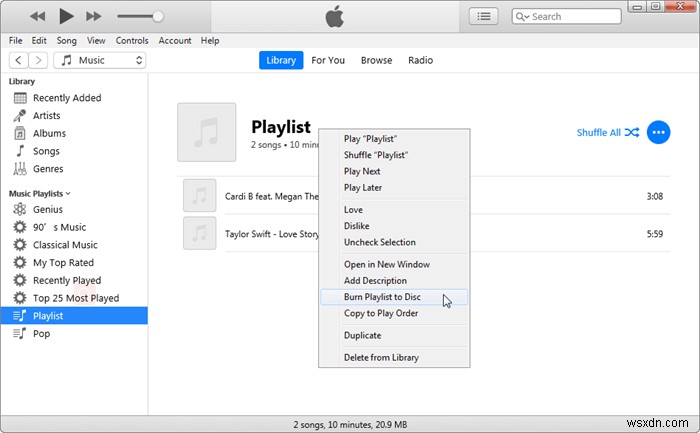Click the 3:08 duration text
The width and height of the screenshot is (700, 433).
(x=655, y=196)
